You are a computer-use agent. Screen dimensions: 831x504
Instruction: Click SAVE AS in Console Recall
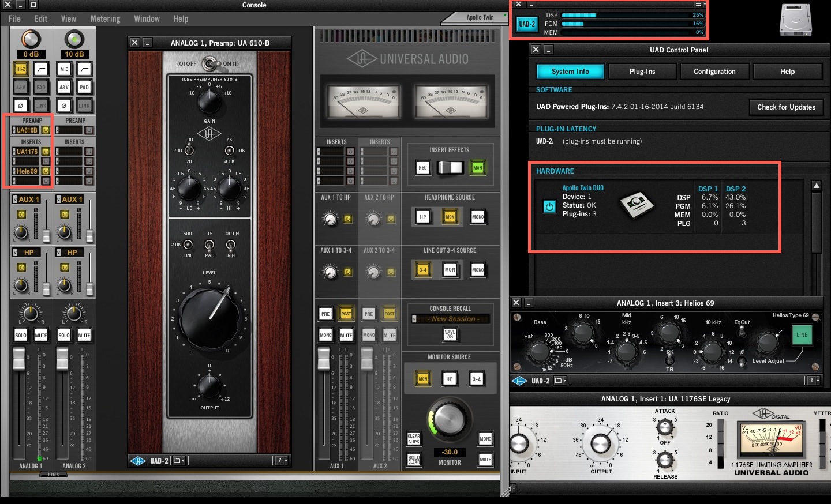coord(450,334)
